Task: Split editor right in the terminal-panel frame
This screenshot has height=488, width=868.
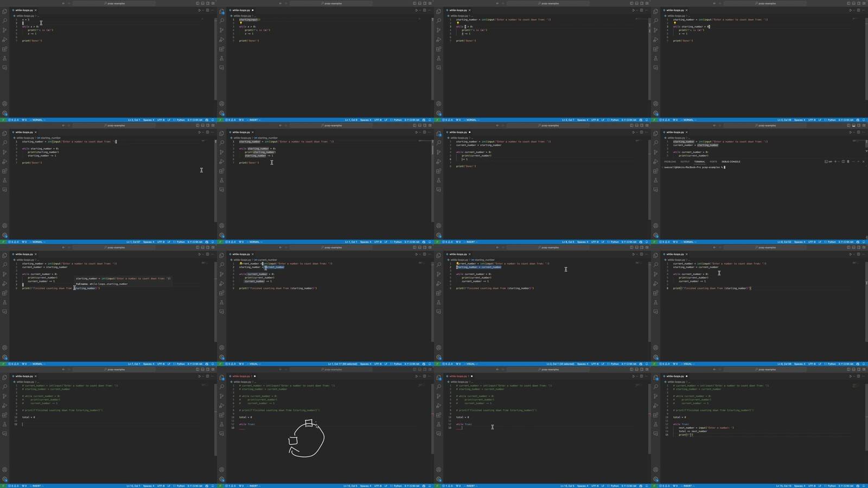Action: tap(858, 132)
